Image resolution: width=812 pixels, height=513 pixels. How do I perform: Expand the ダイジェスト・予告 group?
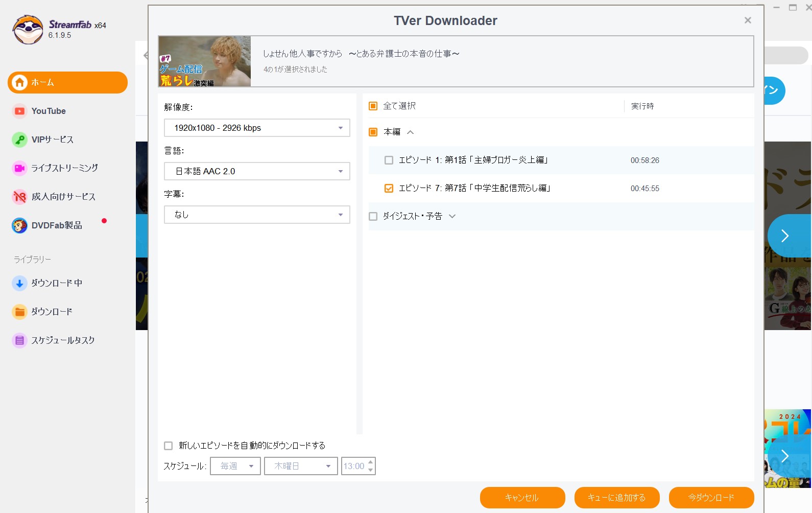(452, 216)
